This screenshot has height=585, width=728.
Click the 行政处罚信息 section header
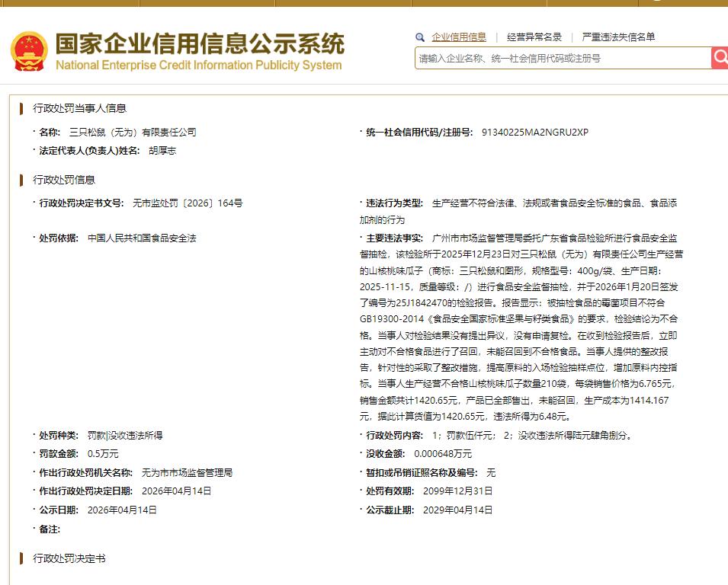tap(64, 180)
